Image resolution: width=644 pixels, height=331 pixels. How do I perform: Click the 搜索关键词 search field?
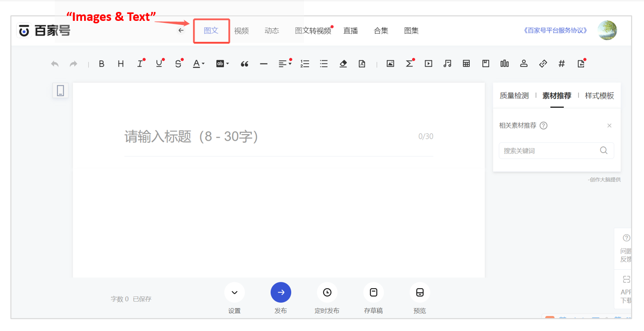tap(556, 151)
